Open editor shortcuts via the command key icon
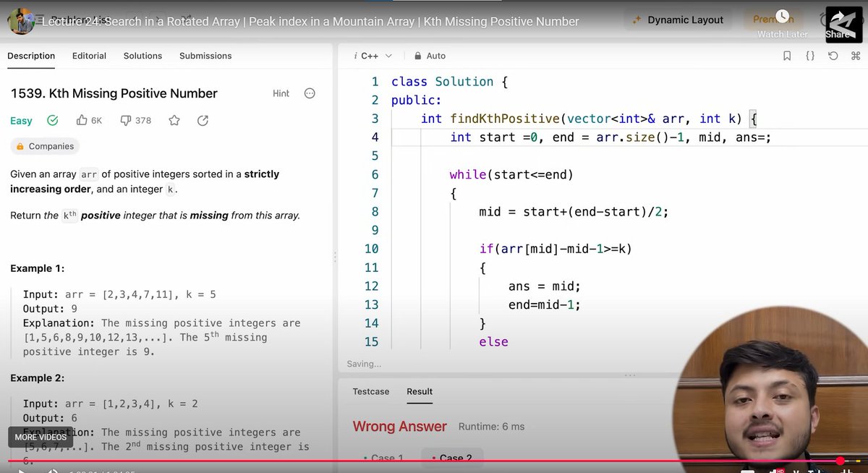 pos(856,56)
